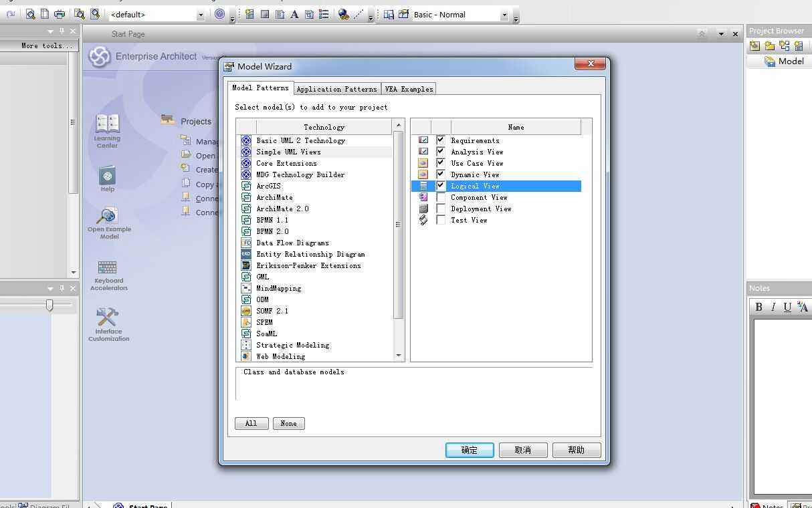Click the printer icon in the toolbar
812x508 pixels.
coord(60,14)
